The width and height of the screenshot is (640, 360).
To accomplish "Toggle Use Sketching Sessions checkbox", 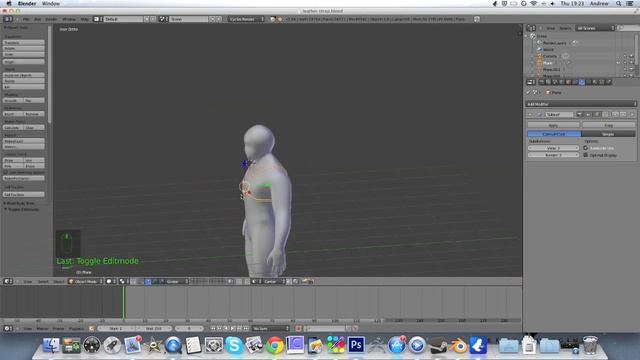I will tap(6, 172).
